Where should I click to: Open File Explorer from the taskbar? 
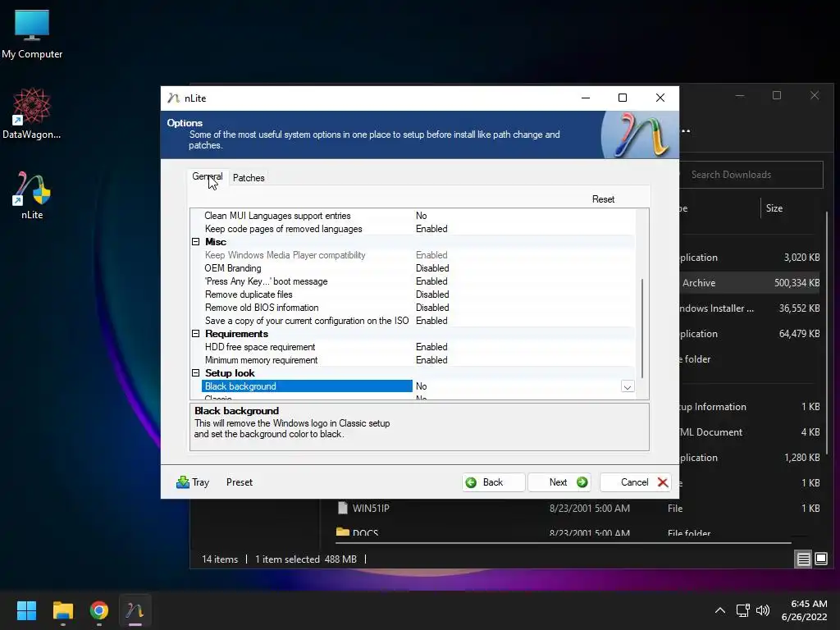point(62,610)
